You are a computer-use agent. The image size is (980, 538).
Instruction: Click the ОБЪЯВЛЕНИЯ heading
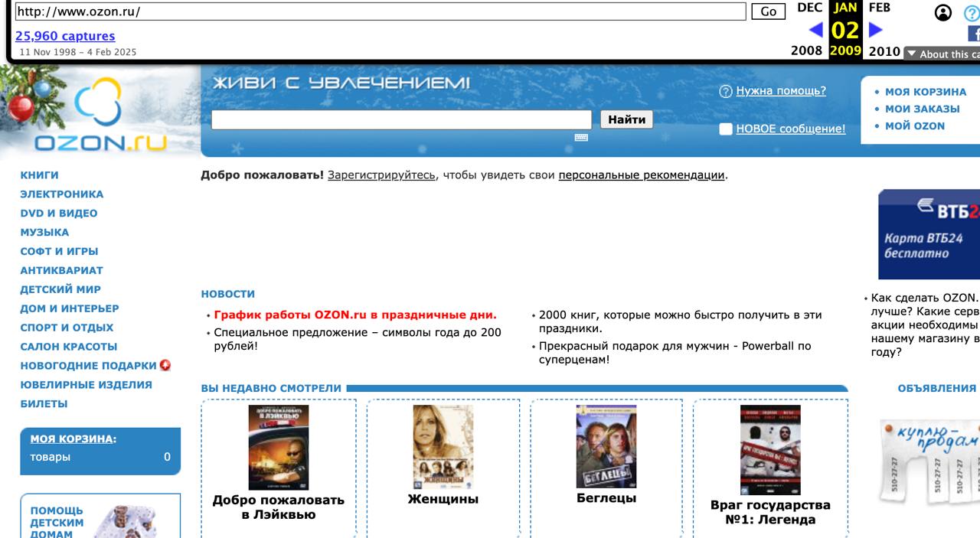(937, 389)
